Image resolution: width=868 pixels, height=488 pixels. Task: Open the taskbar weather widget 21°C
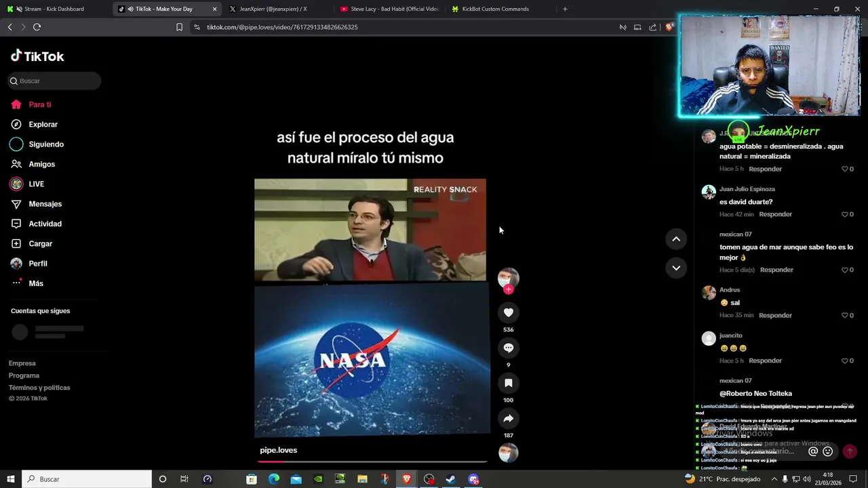723,479
